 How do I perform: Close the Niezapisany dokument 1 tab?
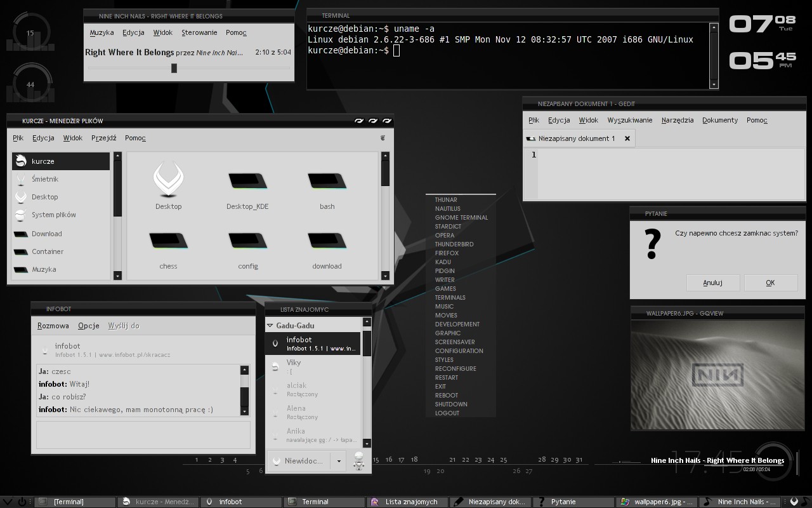point(627,138)
